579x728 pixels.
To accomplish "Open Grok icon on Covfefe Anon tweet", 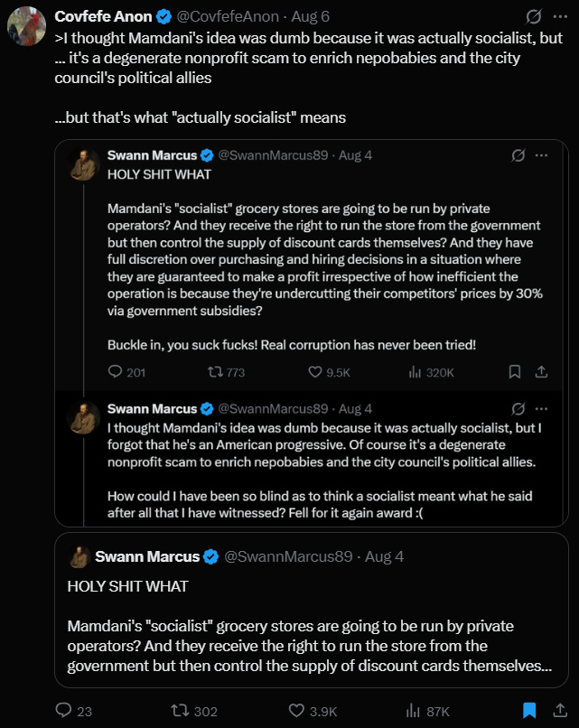I will click(x=534, y=17).
